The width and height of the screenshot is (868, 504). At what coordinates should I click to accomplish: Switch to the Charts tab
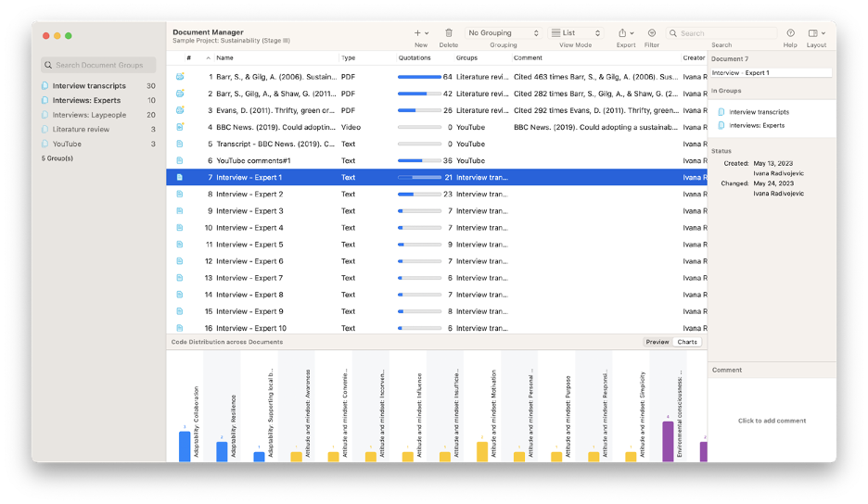point(687,342)
